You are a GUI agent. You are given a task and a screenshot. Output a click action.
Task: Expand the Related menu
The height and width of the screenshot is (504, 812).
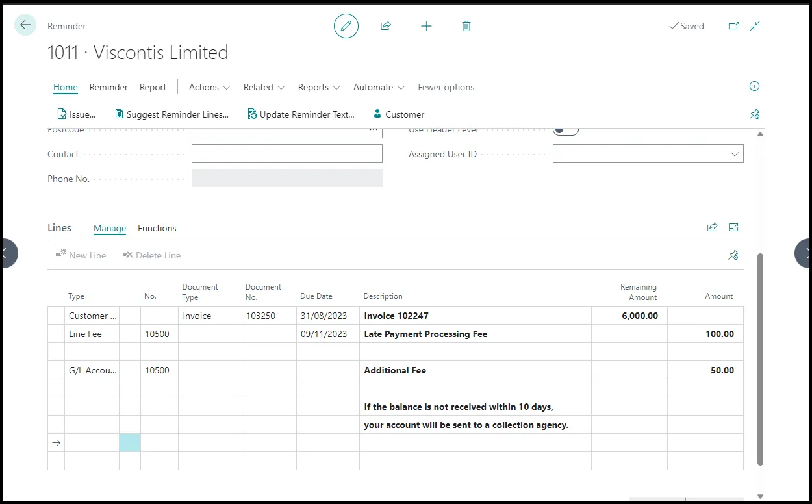[x=264, y=87]
